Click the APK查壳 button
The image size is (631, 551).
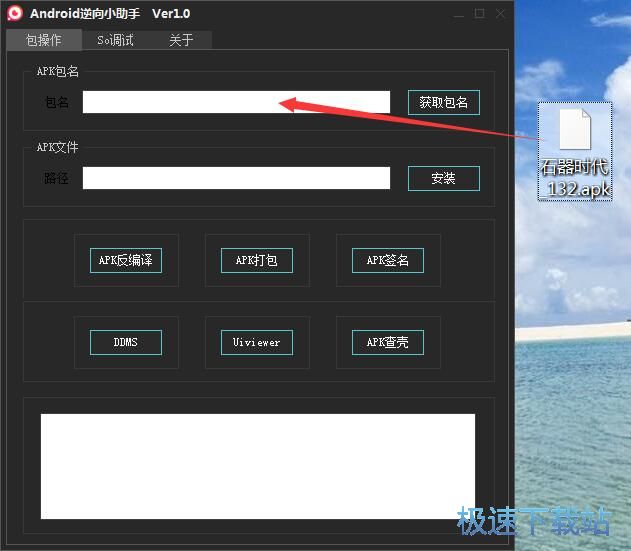pos(388,343)
